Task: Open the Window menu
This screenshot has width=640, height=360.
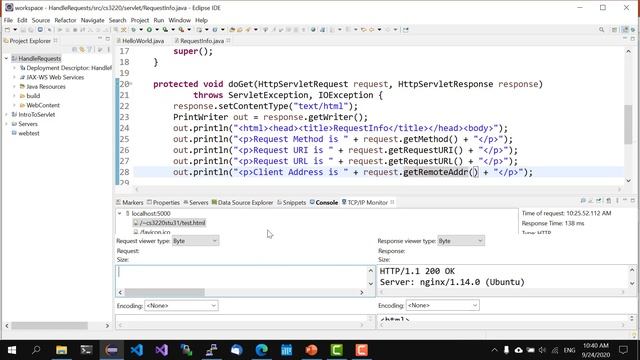Action: point(180,20)
